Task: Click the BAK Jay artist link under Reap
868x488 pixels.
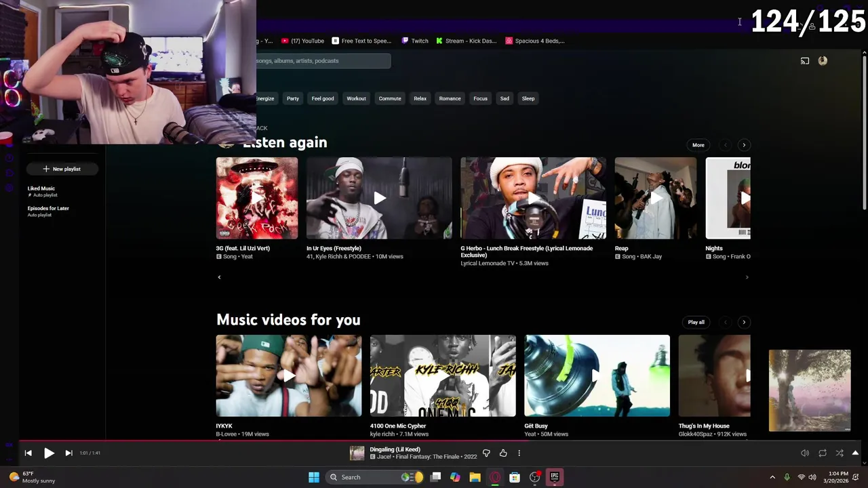Action: coord(650,257)
